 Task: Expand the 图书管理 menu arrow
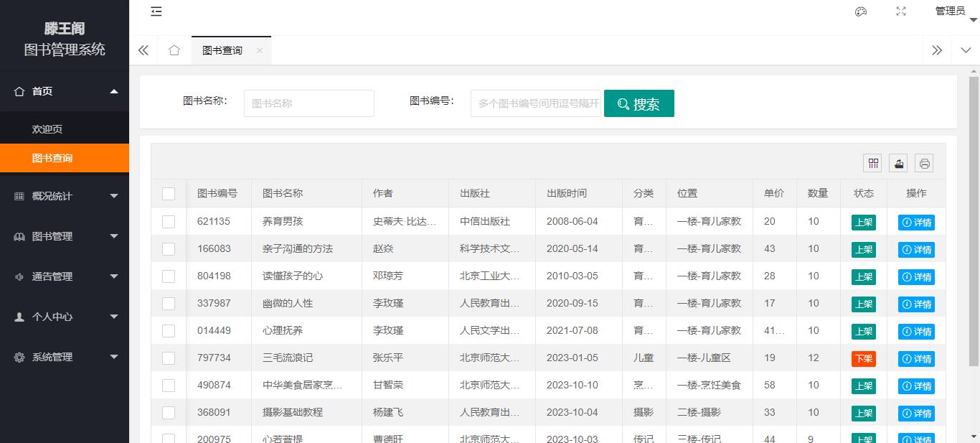tap(114, 236)
